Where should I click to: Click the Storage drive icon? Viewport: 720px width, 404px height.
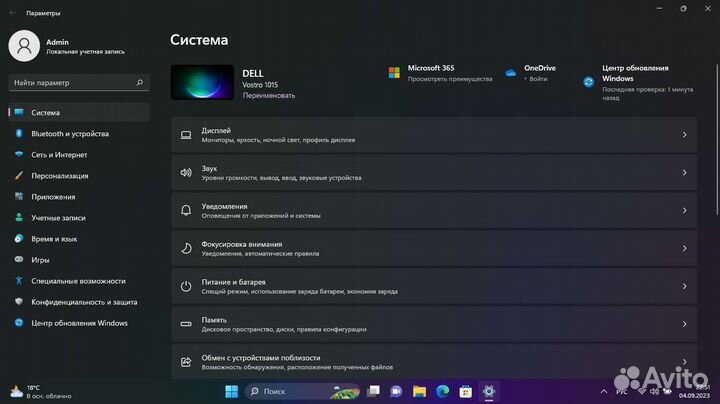tap(186, 324)
